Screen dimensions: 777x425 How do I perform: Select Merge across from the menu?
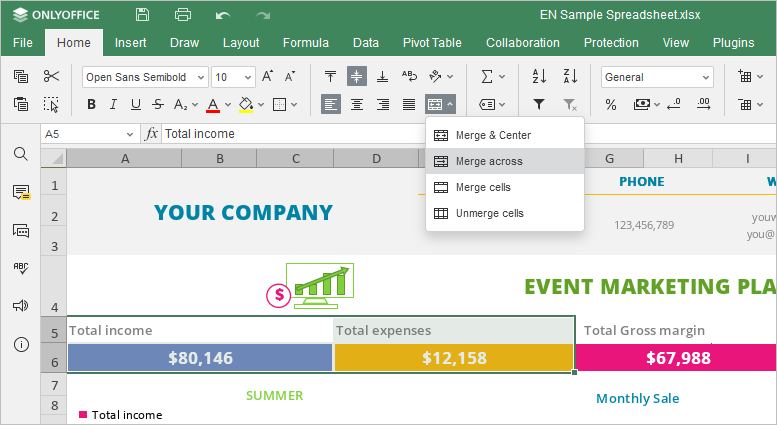click(x=489, y=161)
